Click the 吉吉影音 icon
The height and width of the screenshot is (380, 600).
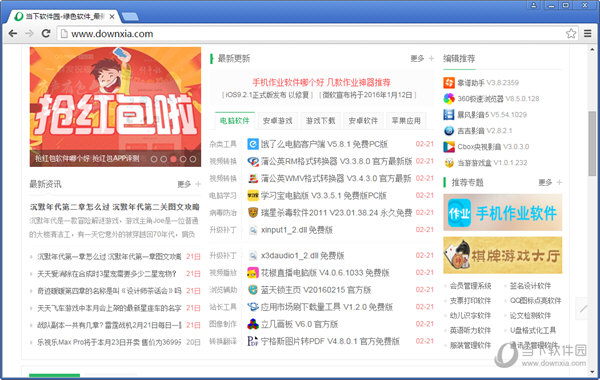449,131
